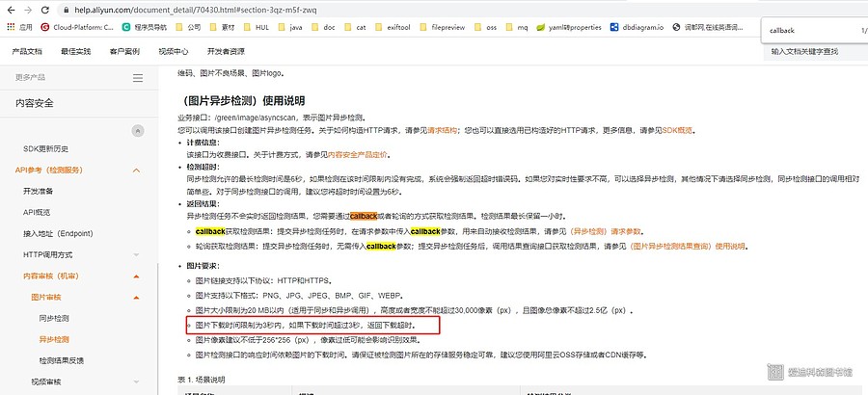Click the 内容安全 sidebar heading
Image resolution: width=868 pixels, height=395 pixels.
tap(35, 103)
